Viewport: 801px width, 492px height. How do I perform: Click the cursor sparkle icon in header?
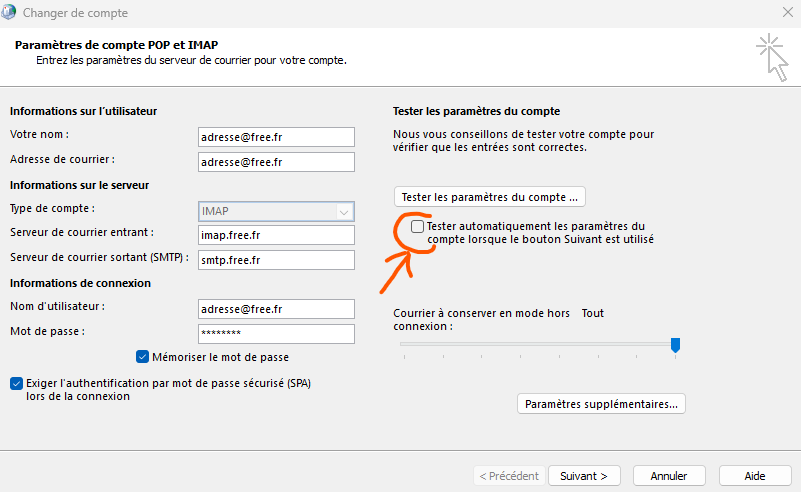[x=772, y=58]
